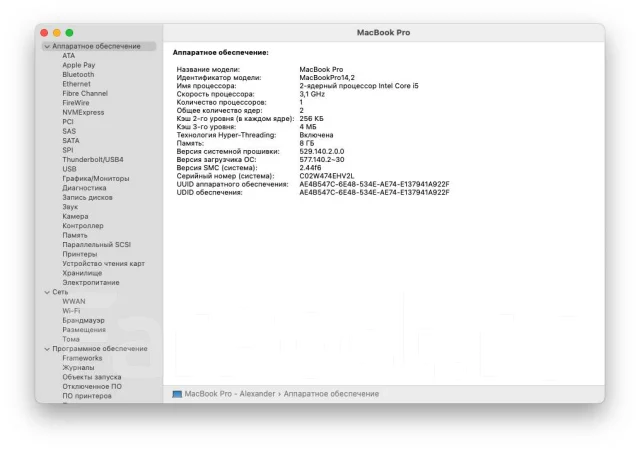Open the Wi-Fi item under Сеть

coord(71,311)
